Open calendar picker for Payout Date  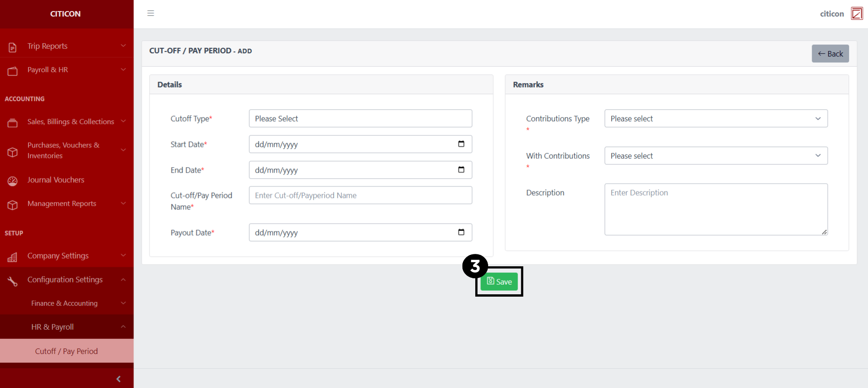[461, 232]
